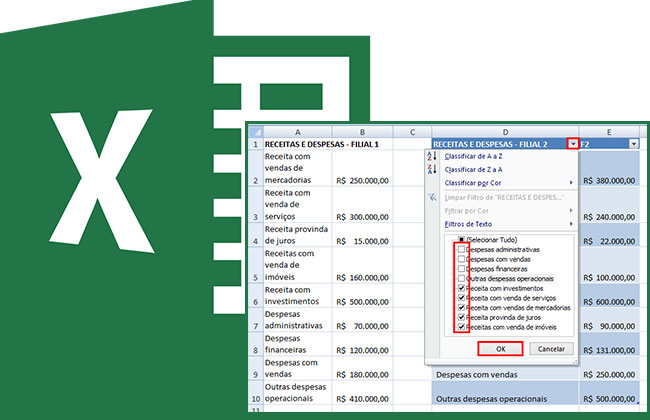Select Limpar Filtro de RECEITAS E DESPES
This screenshot has height=420, width=650.
coord(504,197)
